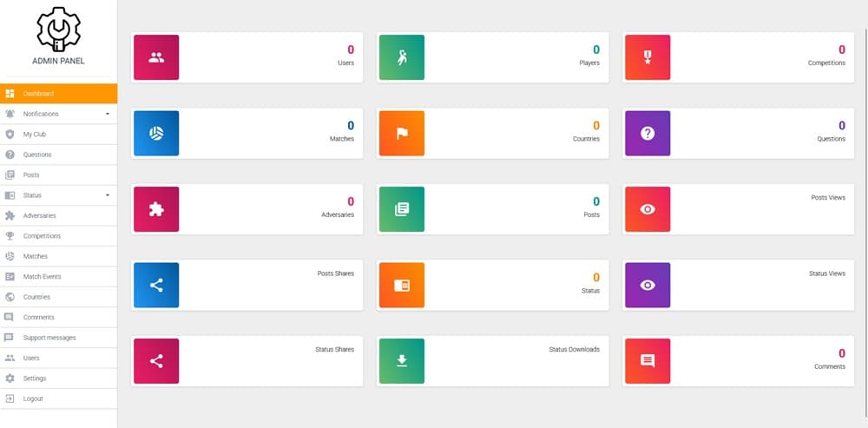The height and width of the screenshot is (428, 868).
Task: Click the blue Matches volleyball icon tile
Action: tap(156, 134)
